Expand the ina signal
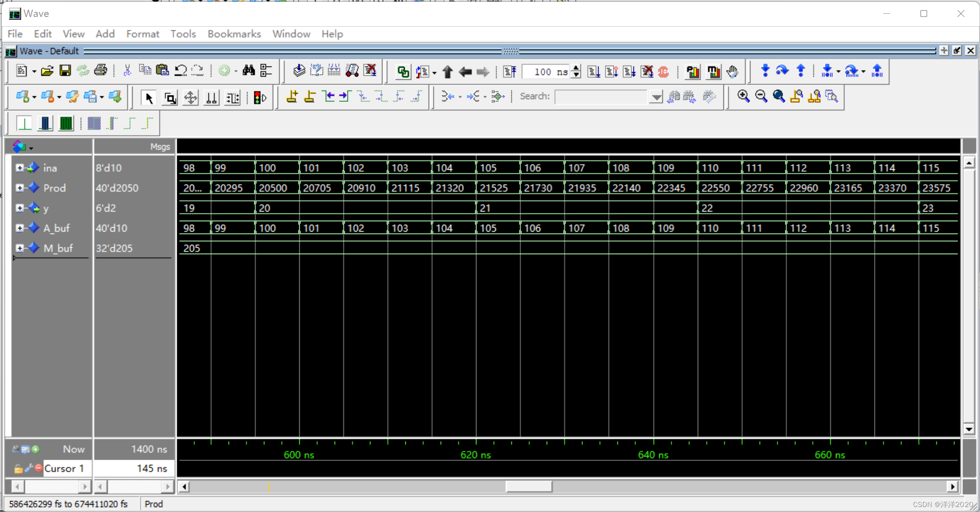Screen dimensions: 980x512 click(19, 168)
